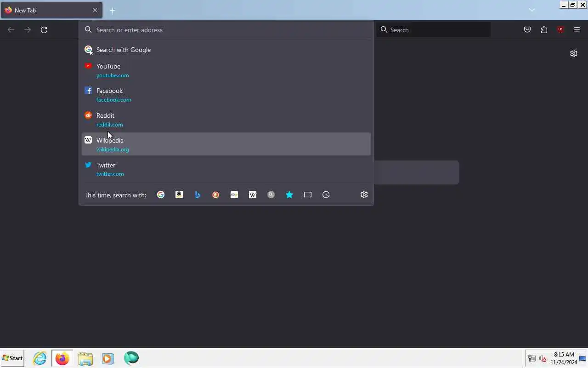Click the toolbar Search box

tap(433, 30)
